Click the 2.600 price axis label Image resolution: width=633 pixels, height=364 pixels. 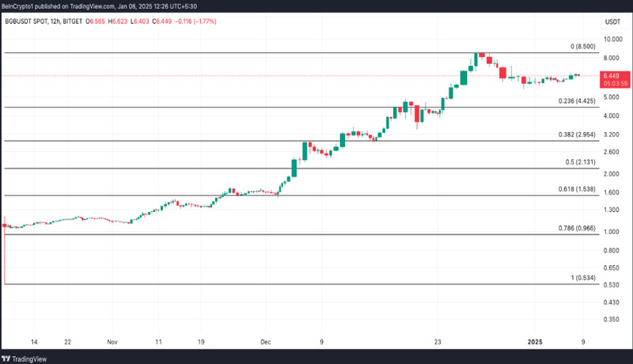click(x=611, y=152)
